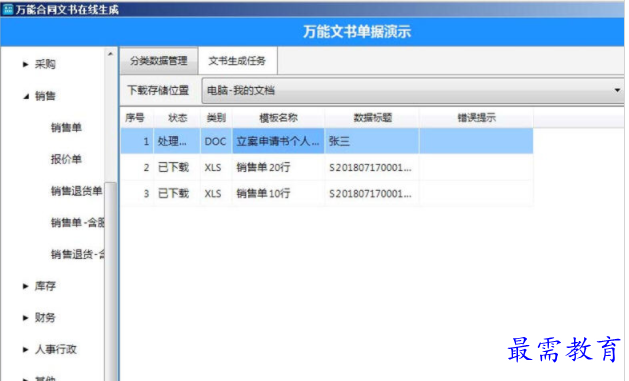Switch to the 文书生成任务 tab
The height and width of the screenshot is (381, 629).
pos(237,61)
